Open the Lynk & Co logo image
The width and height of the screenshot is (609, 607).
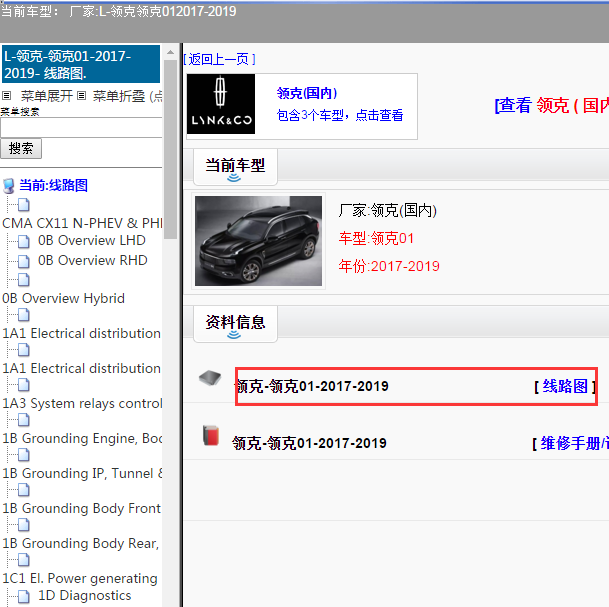(x=221, y=104)
